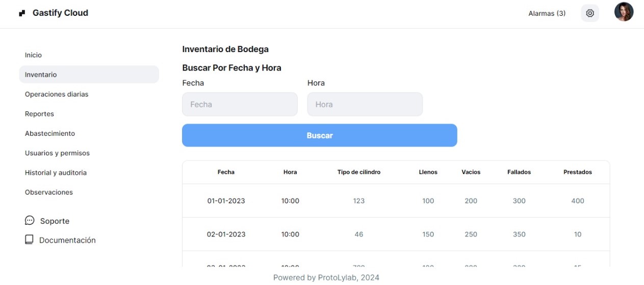Go to Usuarios y permisos
644x285 pixels.
57,153
